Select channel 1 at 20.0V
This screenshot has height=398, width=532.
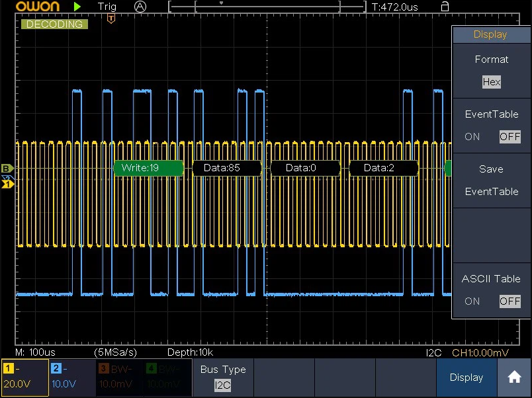[x=24, y=377]
